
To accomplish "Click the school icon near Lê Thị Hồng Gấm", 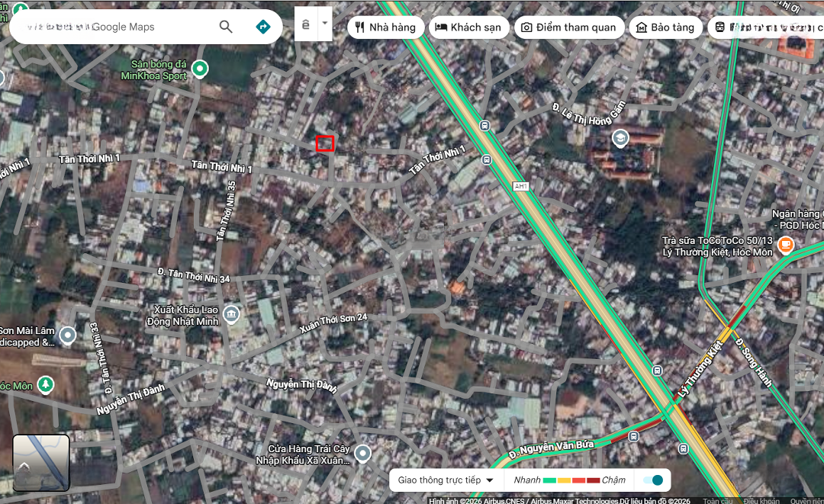I will point(620,139).
